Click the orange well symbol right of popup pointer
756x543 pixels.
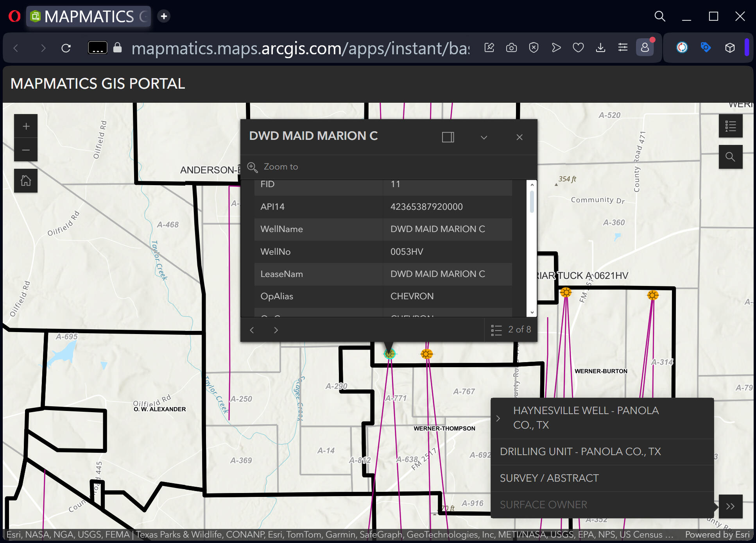point(426,354)
